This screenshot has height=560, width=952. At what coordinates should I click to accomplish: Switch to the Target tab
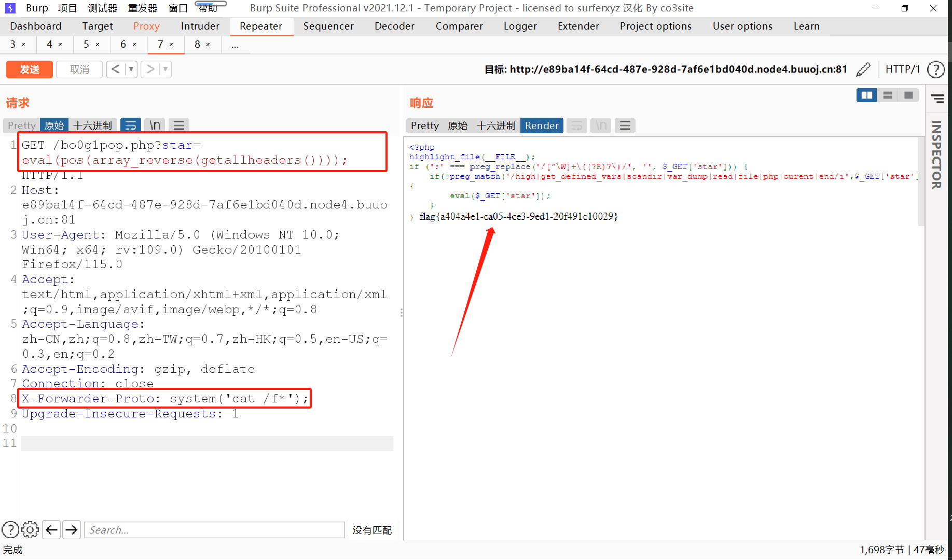98,26
